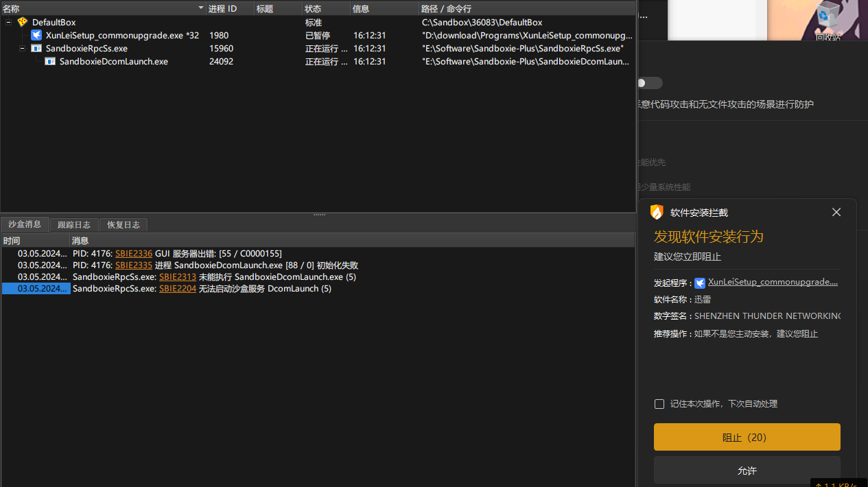Check the remember this action checkbox
868x487 pixels.
click(659, 404)
